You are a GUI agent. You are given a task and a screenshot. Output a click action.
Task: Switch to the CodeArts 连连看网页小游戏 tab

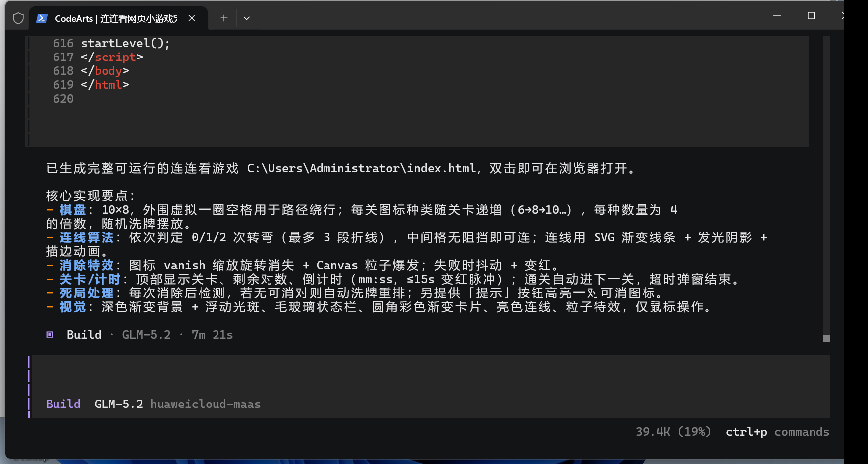pyautogui.click(x=118, y=18)
